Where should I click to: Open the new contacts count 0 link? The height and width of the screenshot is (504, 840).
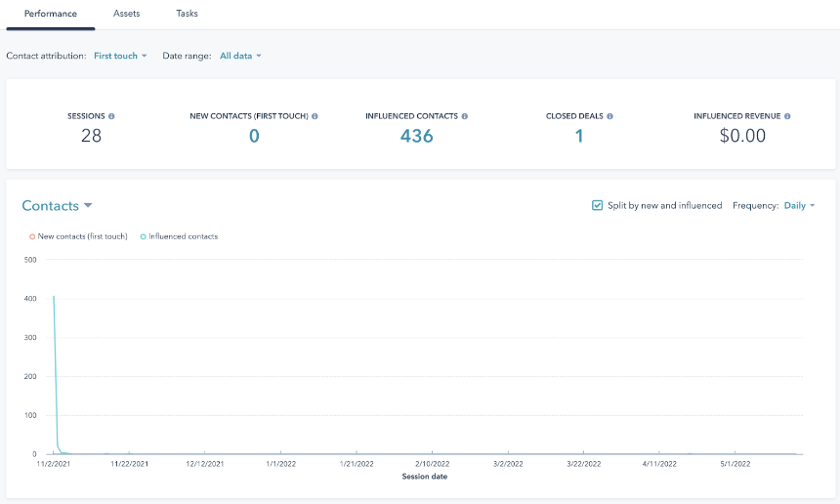click(x=254, y=136)
